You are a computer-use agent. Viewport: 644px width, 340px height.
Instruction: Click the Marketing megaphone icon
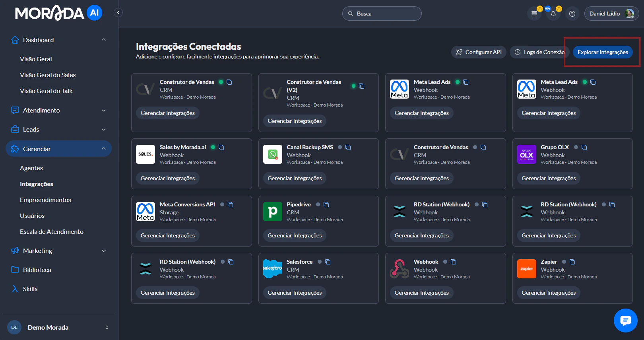click(15, 251)
